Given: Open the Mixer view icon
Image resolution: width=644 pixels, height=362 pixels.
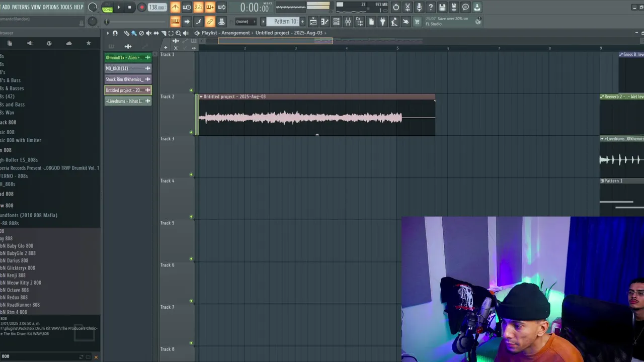Looking at the screenshot, I should (x=348, y=22).
